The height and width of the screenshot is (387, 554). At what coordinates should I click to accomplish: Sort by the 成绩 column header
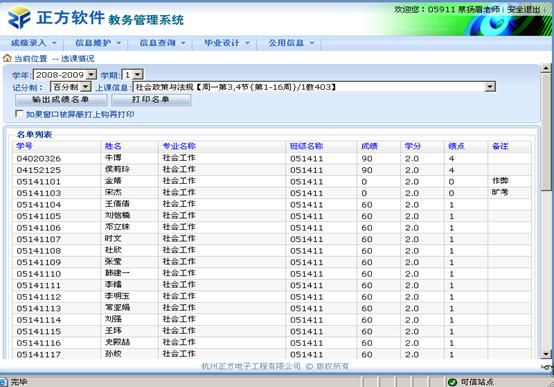[x=369, y=146]
